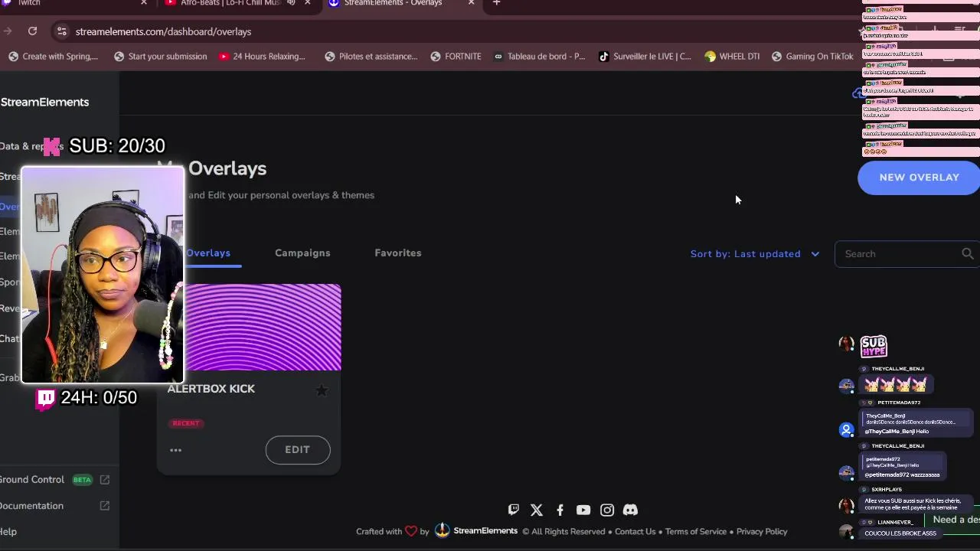Open site information icon in address bar
The height and width of the screenshot is (551, 980).
click(61, 31)
